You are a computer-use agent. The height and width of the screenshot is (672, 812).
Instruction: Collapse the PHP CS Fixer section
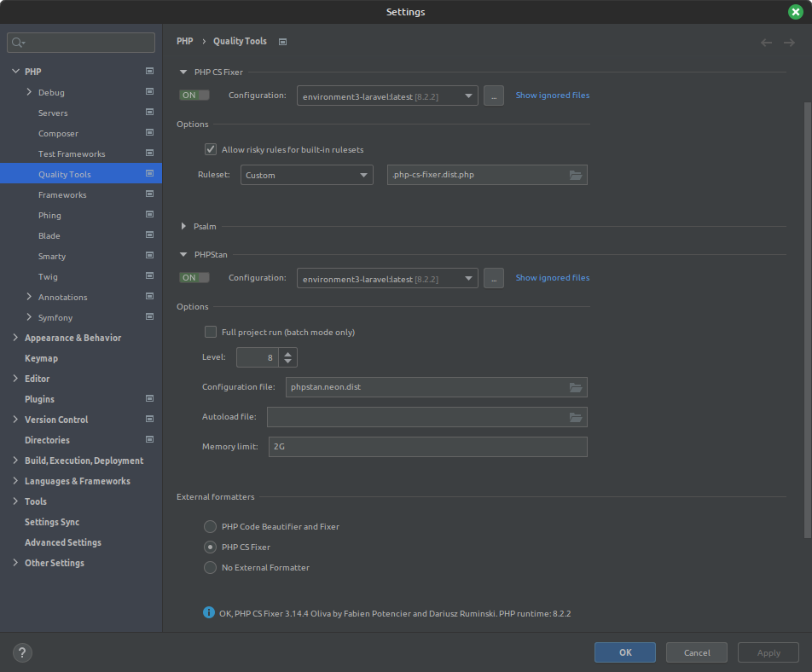(x=183, y=72)
